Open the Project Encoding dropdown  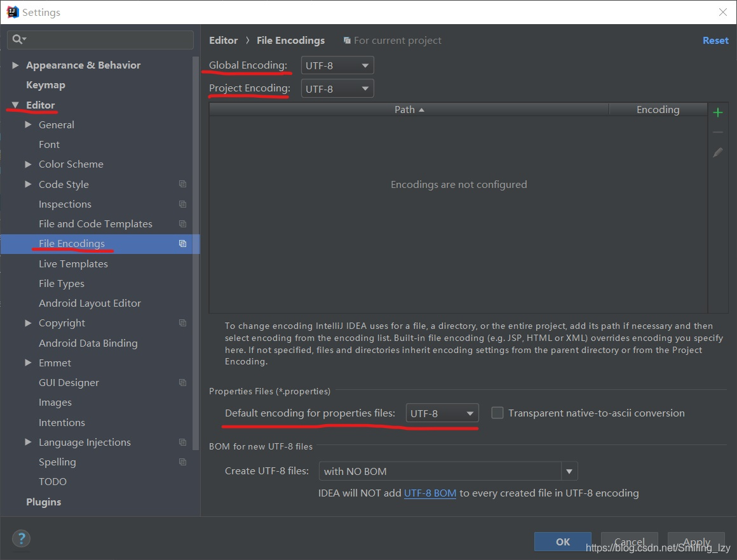[337, 89]
